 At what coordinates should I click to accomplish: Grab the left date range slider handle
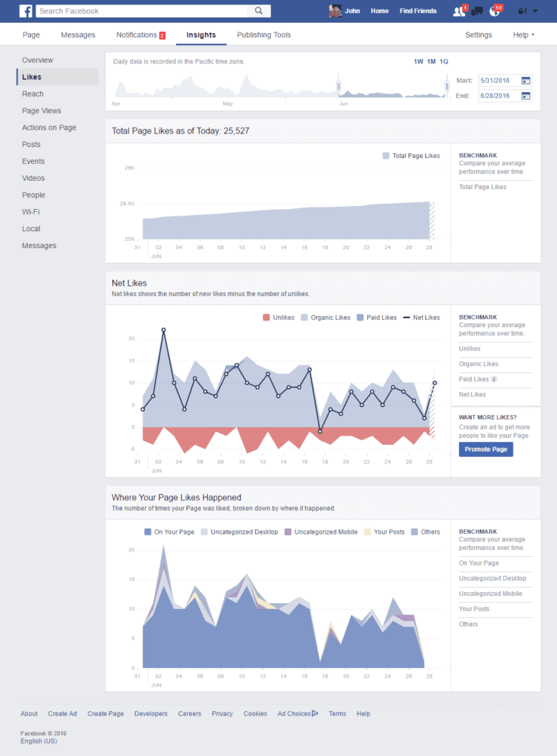339,86
